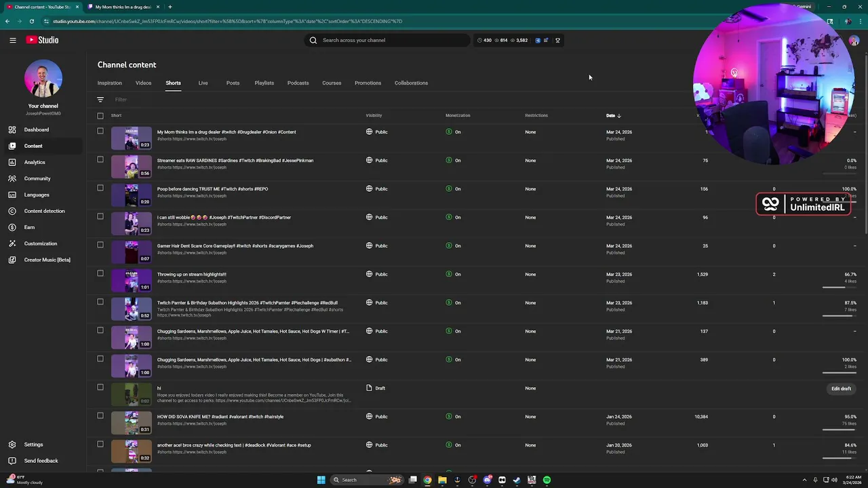Click the search magnifier icon
This screenshot has width=868, height=488.
(x=313, y=40)
